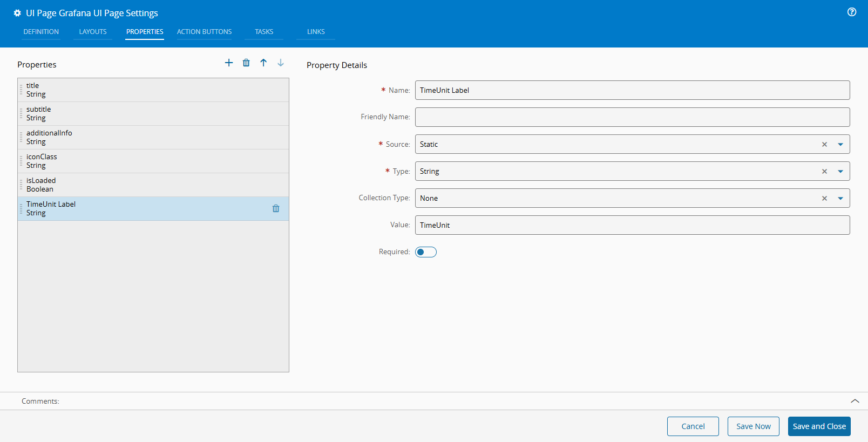Open the help question mark icon
The height and width of the screenshot is (442, 868).
coord(852,12)
